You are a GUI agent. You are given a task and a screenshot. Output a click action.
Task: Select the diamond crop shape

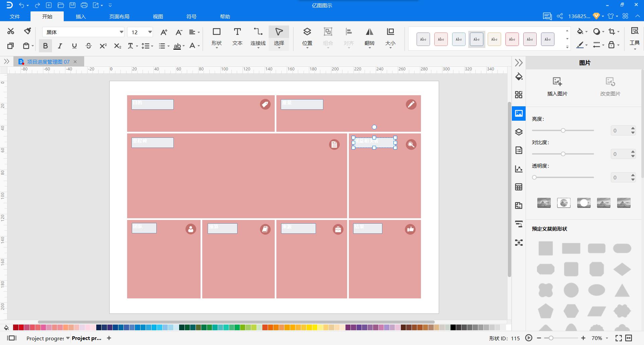pyautogui.click(x=622, y=269)
